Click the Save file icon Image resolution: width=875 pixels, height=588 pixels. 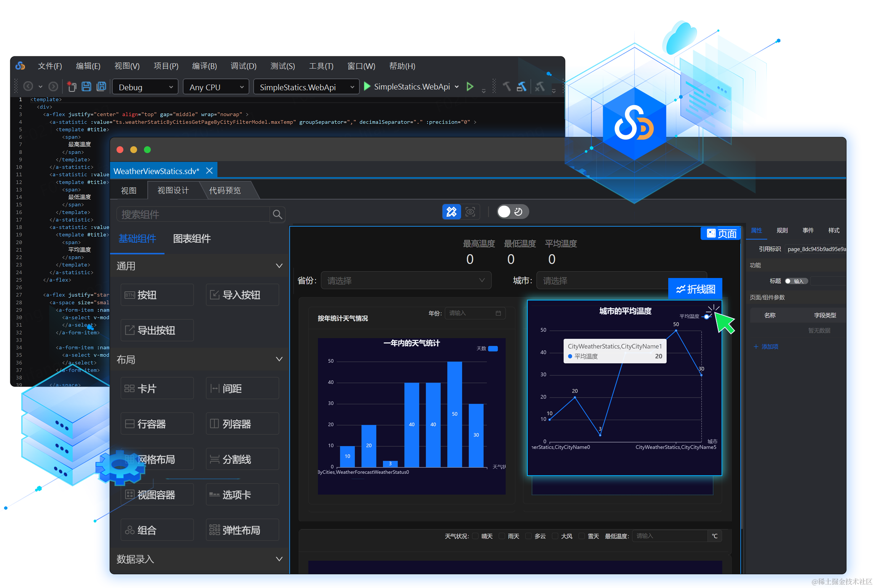click(86, 87)
